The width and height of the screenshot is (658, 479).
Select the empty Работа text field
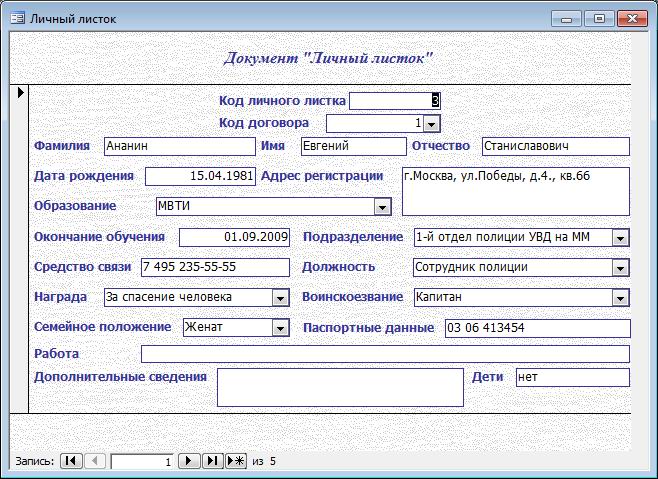pyautogui.click(x=385, y=354)
